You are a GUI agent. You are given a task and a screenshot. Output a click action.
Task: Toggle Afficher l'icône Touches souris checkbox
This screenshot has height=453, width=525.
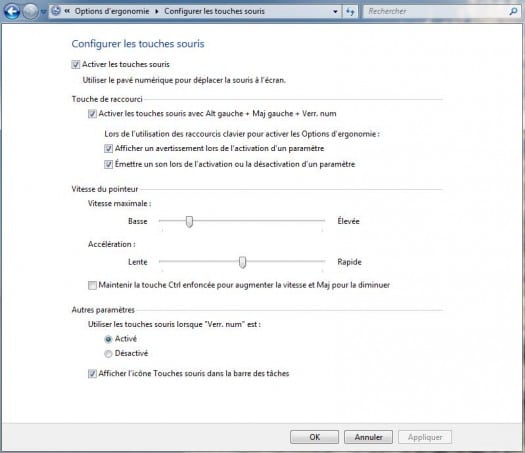tap(92, 374)
